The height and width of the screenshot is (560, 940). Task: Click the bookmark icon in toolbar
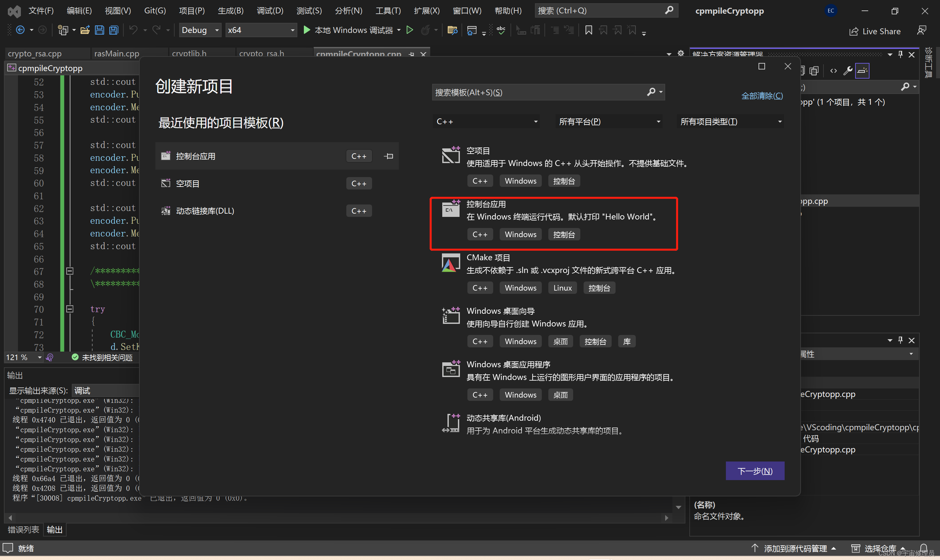tap(589, 31)
